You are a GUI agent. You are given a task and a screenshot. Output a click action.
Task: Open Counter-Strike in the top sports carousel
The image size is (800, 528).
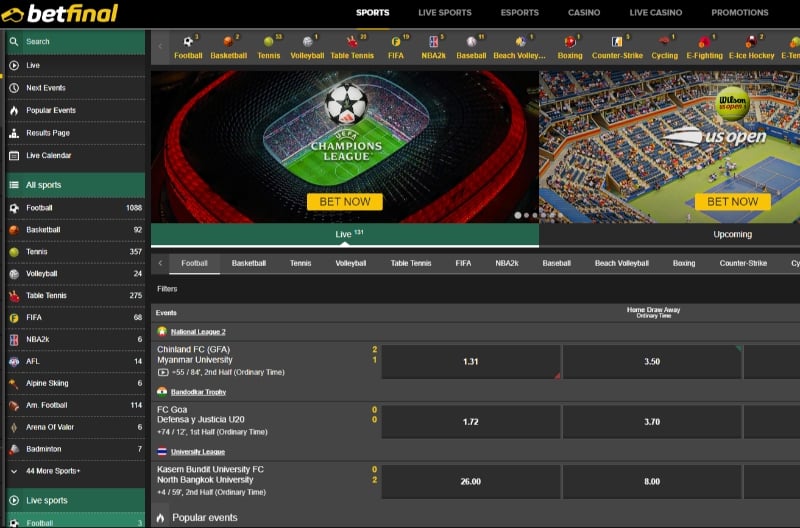coord(617,48)
